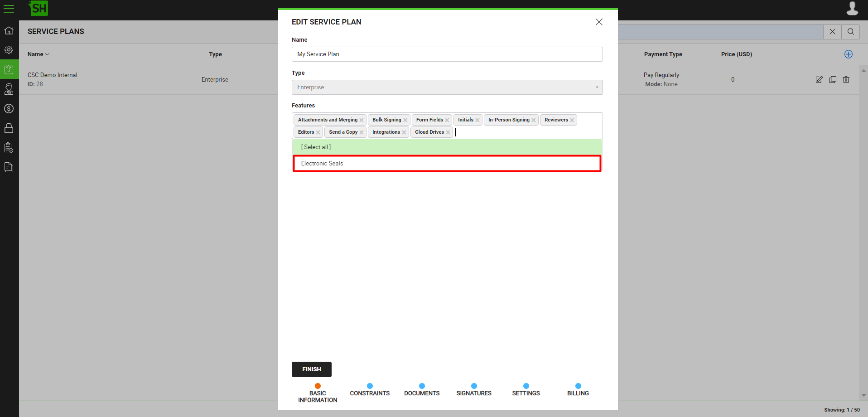Click the add service plan plus icon
This screenshot has width=868, height=417.
849,54
